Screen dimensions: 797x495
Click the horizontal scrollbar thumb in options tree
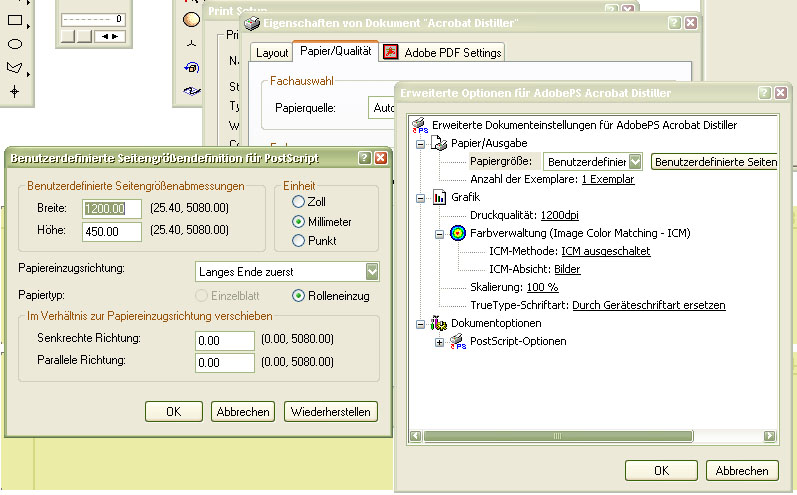[558, 436]
